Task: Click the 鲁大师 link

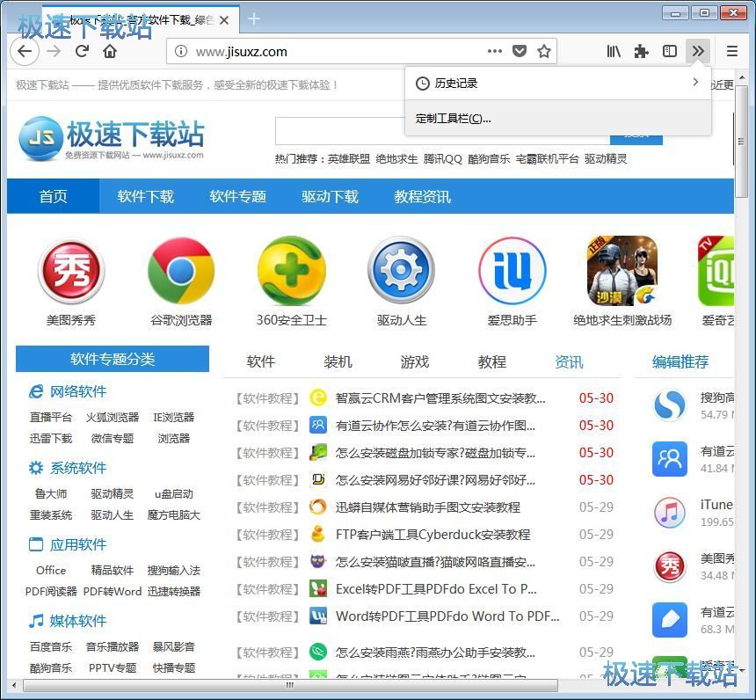Action: 51,493
